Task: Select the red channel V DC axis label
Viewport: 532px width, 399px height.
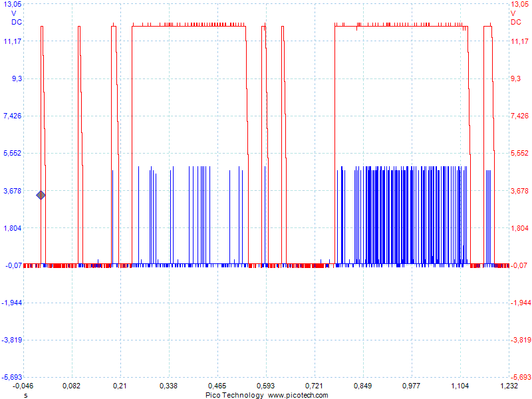Action: click(x=516, y=18)
